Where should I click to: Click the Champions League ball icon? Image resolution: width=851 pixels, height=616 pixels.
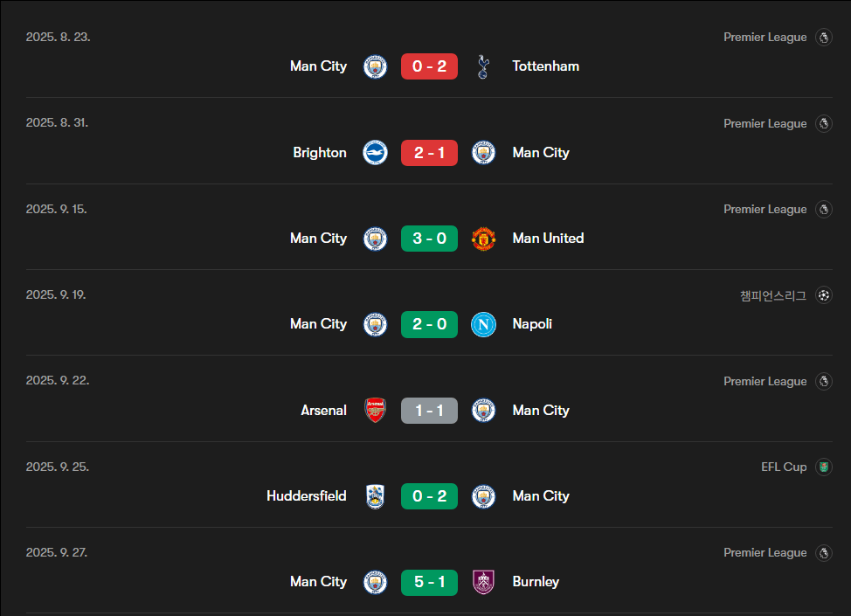(823, 295)
